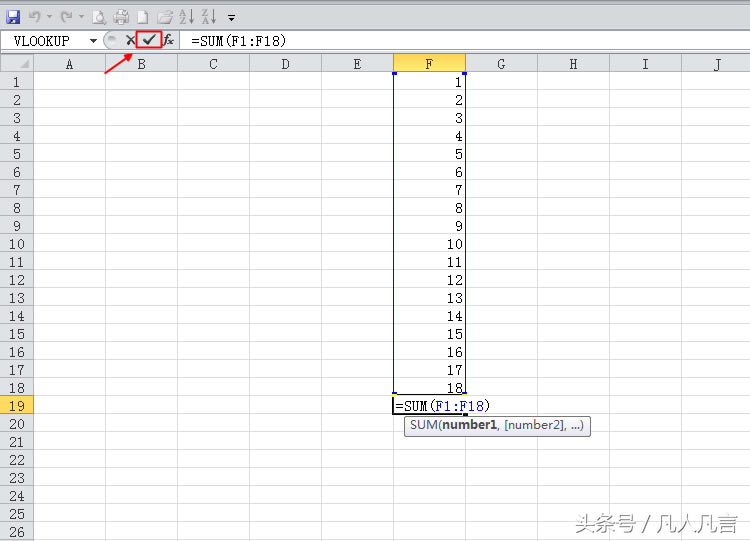This screenshot has height=541, width=750.
Task: Confirm the formula with the checkmark Enter button
Action: [149, 40]
